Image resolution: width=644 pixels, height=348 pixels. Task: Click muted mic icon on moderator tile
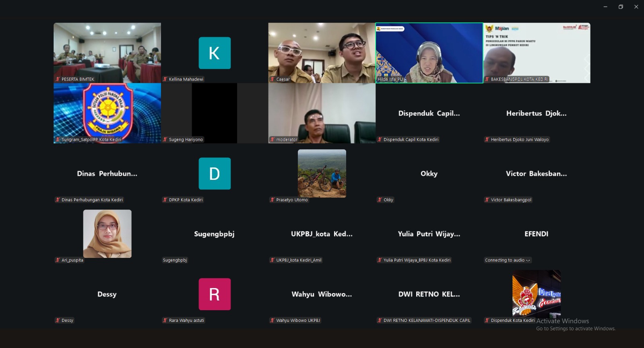[272, 140]
